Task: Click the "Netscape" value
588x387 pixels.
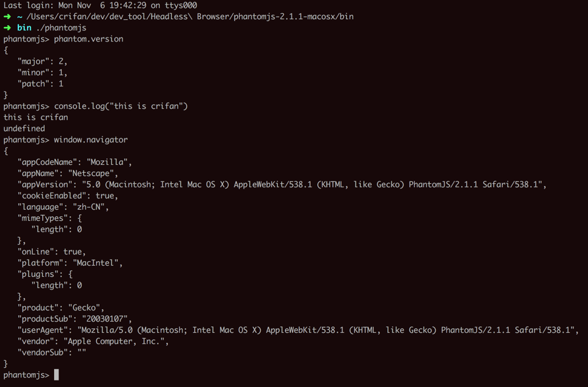Action: click(x=93, y=173)
